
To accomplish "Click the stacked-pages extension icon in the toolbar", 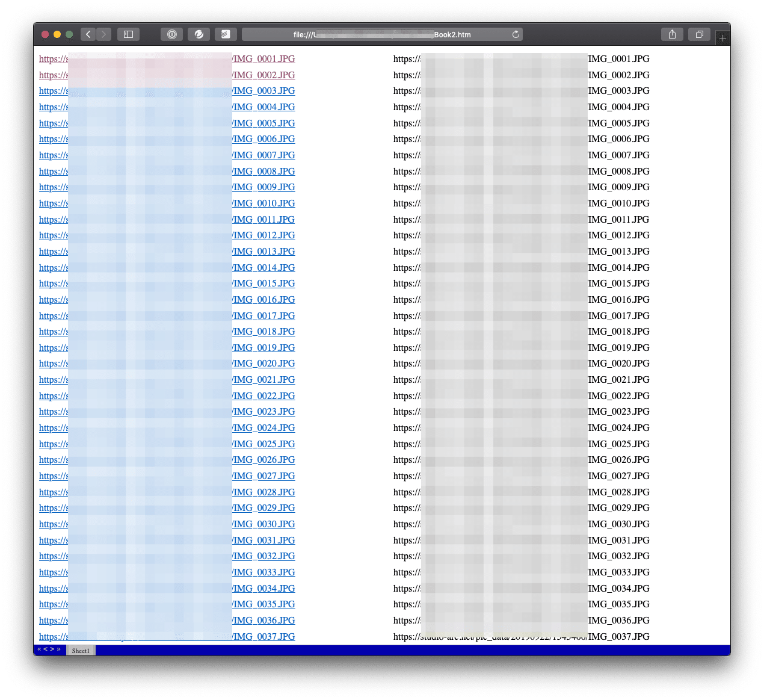I will click(226, 34).
